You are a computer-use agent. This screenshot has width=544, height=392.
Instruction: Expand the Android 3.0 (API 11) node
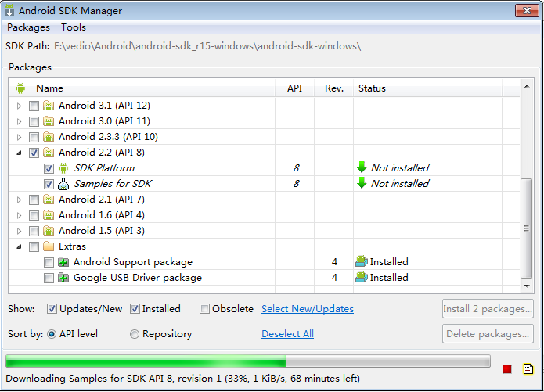coord(19,121)
